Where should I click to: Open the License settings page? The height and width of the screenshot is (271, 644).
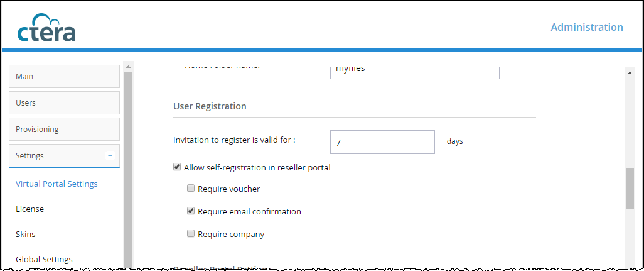coord(30,209)
